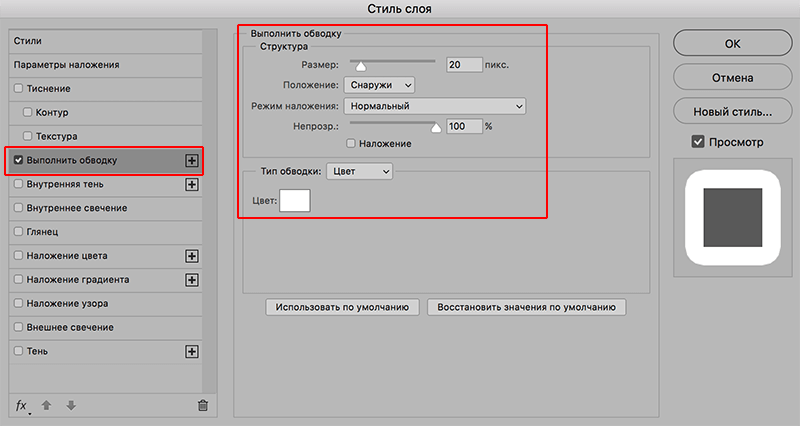This screenshot has height=426, width=800.
Task: Click the plus icon beside Внутренняя тень
Action: [x=192, y=185]
